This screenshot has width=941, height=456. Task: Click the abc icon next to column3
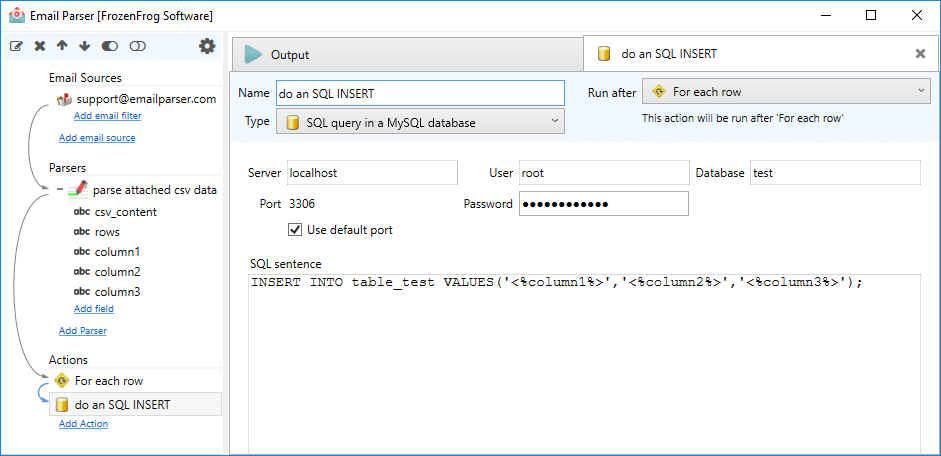(x=81, y=292)
